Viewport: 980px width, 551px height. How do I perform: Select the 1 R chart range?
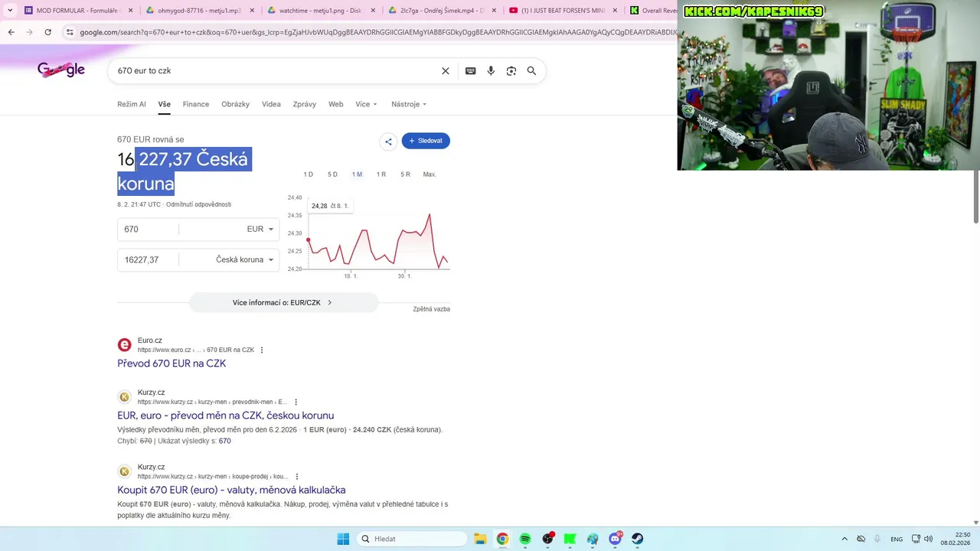pos(381,174)
